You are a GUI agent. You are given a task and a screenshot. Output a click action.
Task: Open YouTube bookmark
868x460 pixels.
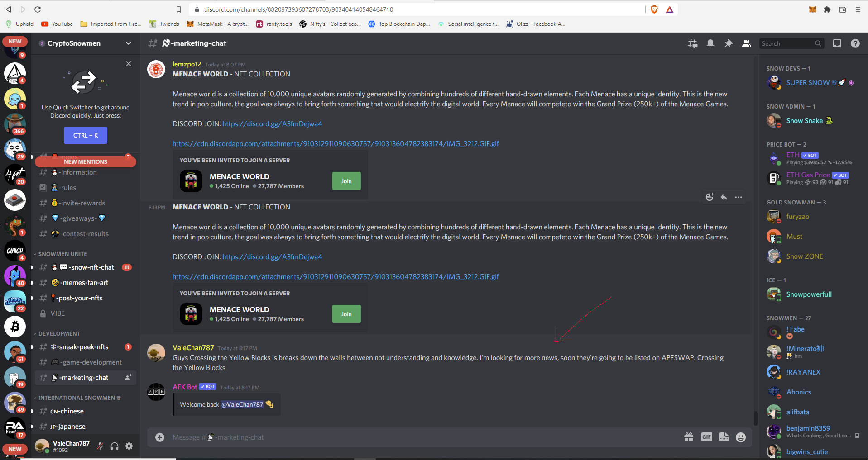click(x=57, y=24)
